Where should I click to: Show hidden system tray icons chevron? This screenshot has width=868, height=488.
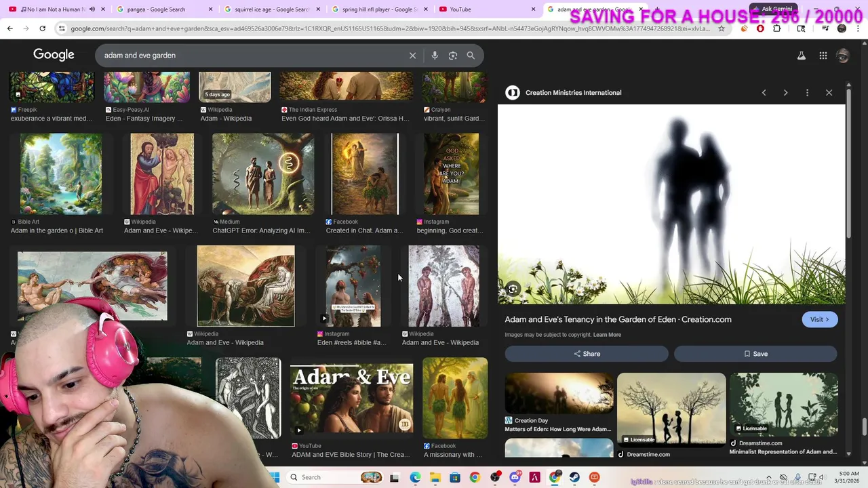pyautogui.click(x=768, y=477)
